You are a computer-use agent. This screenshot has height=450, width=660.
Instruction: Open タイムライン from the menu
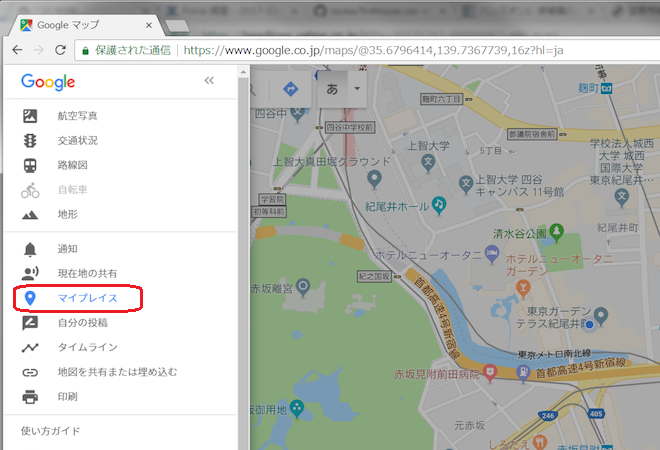(x=88, y=347)
